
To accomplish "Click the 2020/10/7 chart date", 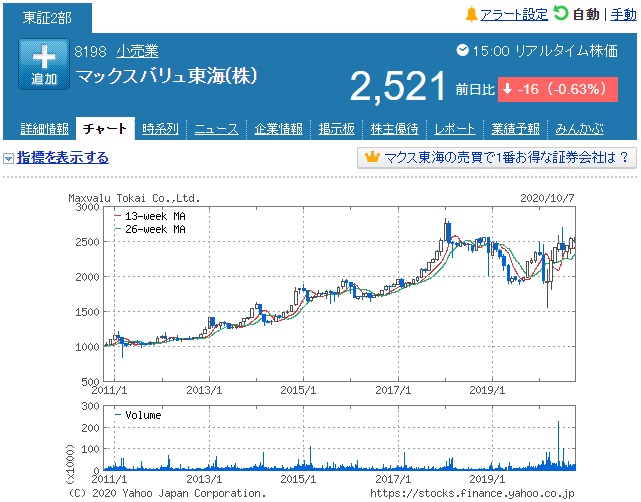I will (547, 198).
